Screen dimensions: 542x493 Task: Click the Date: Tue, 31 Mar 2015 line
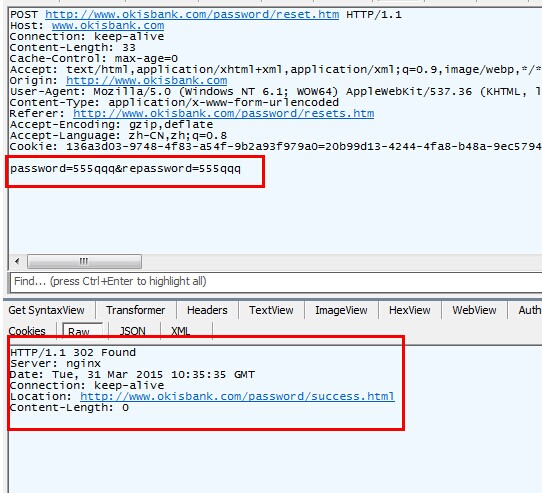pos(132,374)
